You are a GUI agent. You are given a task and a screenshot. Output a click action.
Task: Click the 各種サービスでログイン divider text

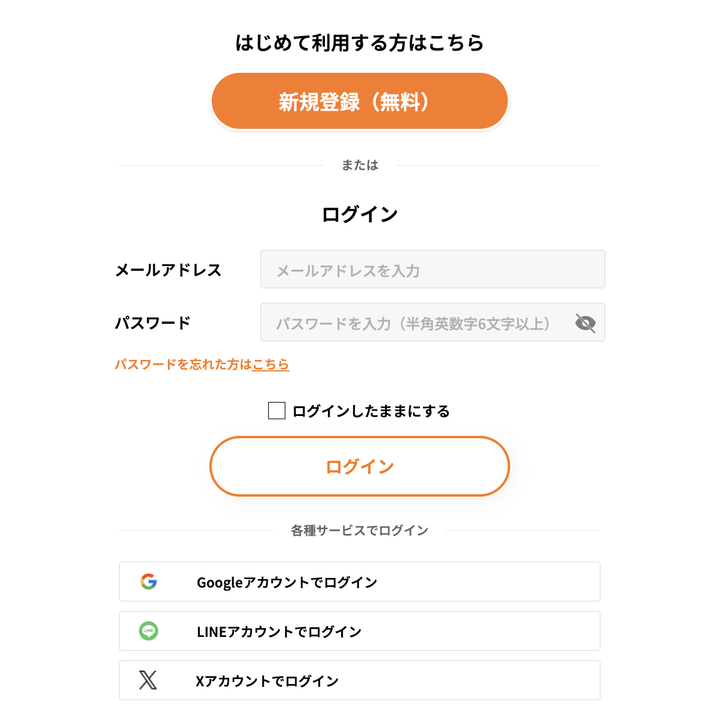(360, 530)
